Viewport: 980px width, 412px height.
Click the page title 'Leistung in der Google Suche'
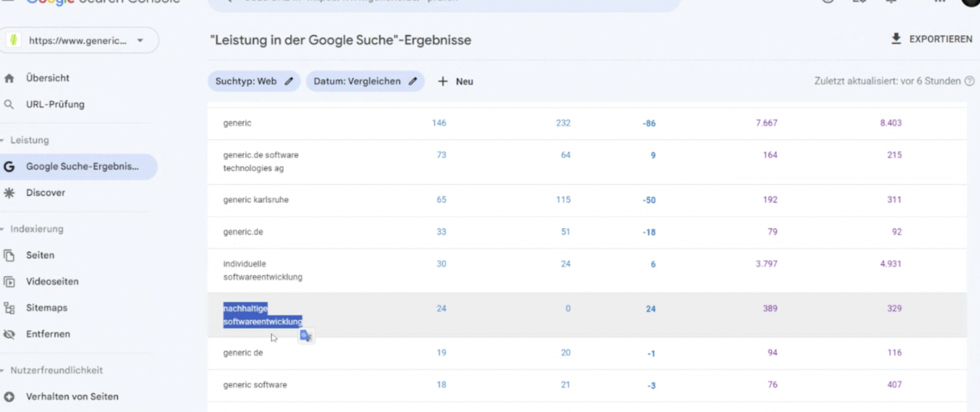click(x=341, y=40)
